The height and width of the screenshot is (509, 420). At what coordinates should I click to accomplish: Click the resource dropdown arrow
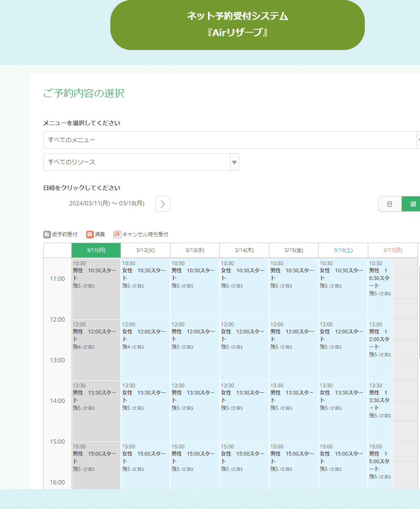coord(234,162)
